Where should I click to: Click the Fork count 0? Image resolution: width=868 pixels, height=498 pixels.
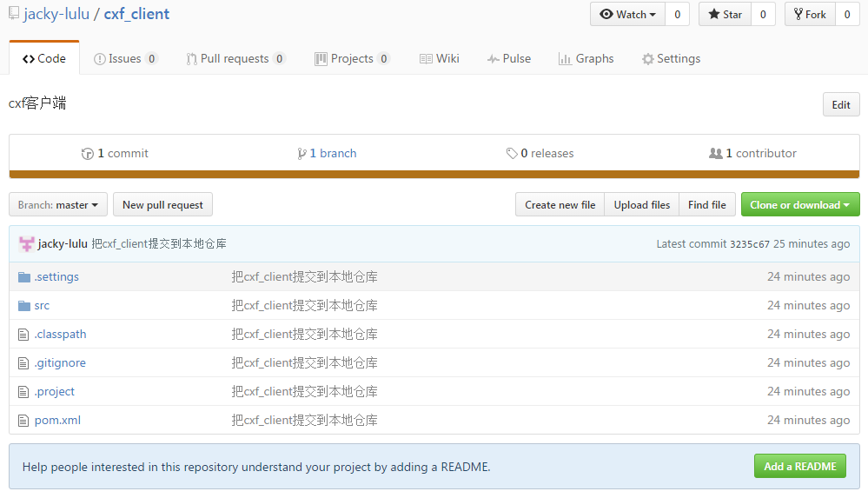(847, 15)
